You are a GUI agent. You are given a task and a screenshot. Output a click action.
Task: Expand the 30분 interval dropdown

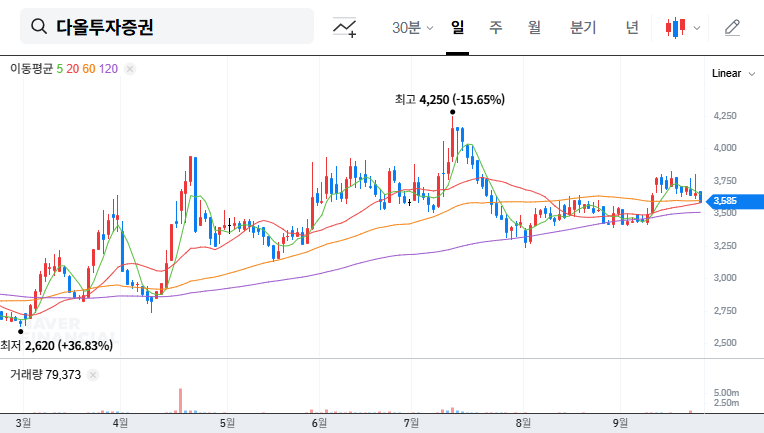(x=412, y=28)
